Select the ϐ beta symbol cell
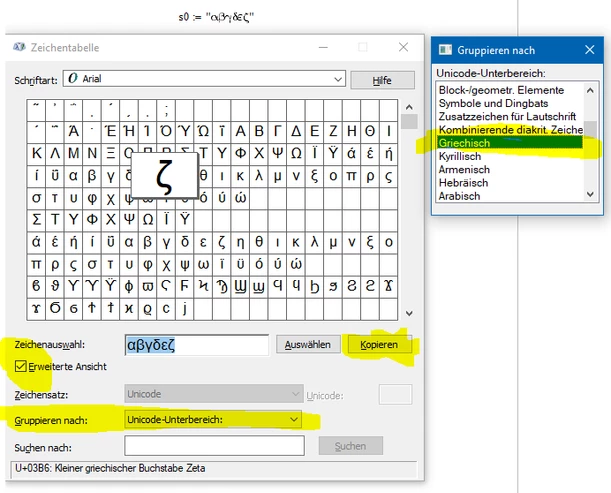Viewport: 611px width, 493px height. tap(36, 286)
